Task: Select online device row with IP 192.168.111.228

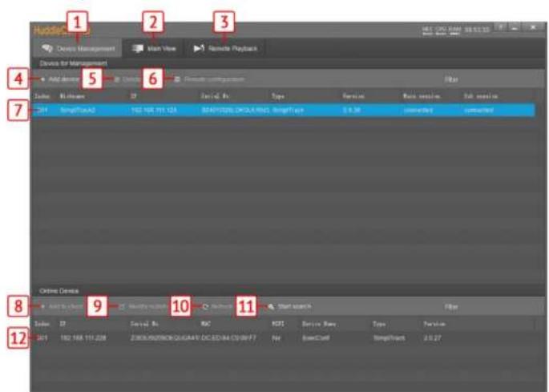Action: (283, 338)
